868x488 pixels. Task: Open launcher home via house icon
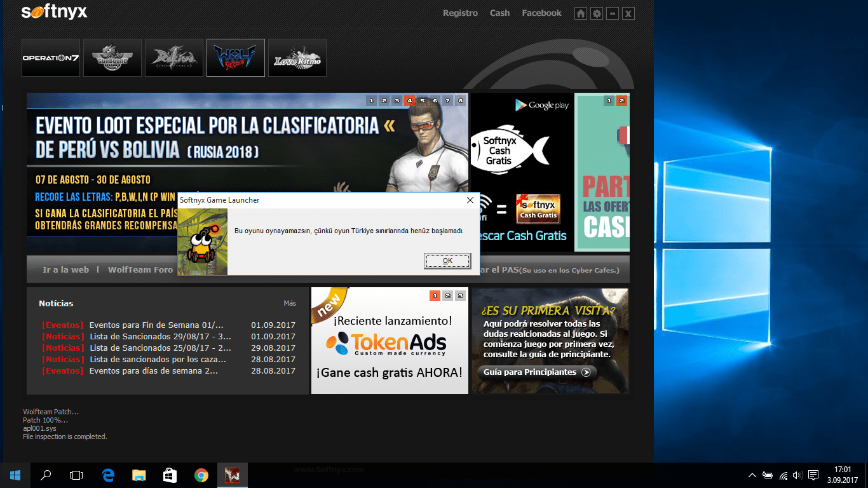(x=581, y=13)
